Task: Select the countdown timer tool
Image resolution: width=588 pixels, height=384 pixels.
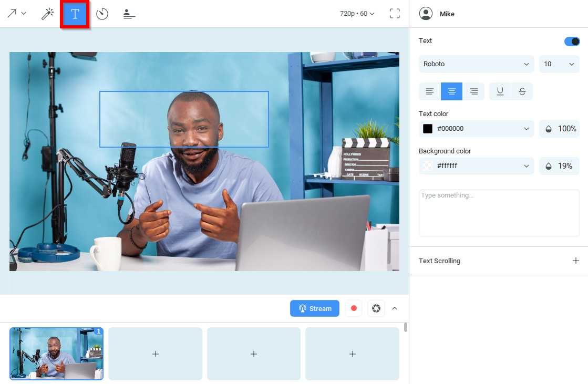Action: (102, 14)
